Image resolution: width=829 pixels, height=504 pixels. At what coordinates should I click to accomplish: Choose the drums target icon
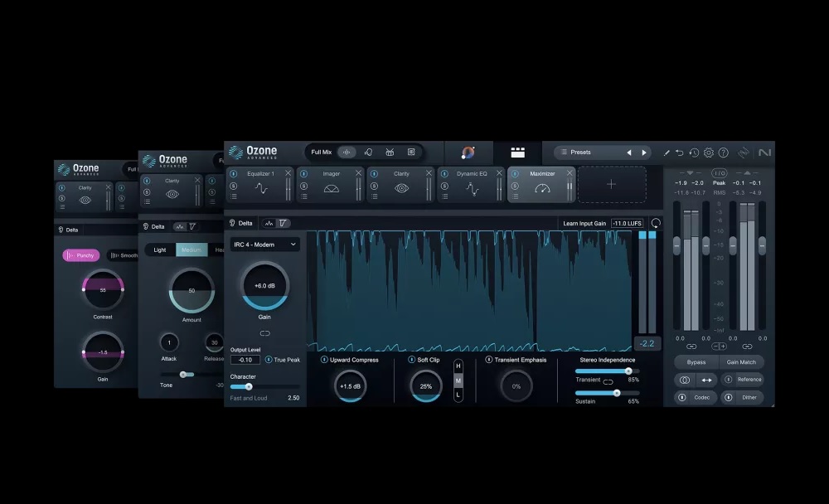coord(390,153)
